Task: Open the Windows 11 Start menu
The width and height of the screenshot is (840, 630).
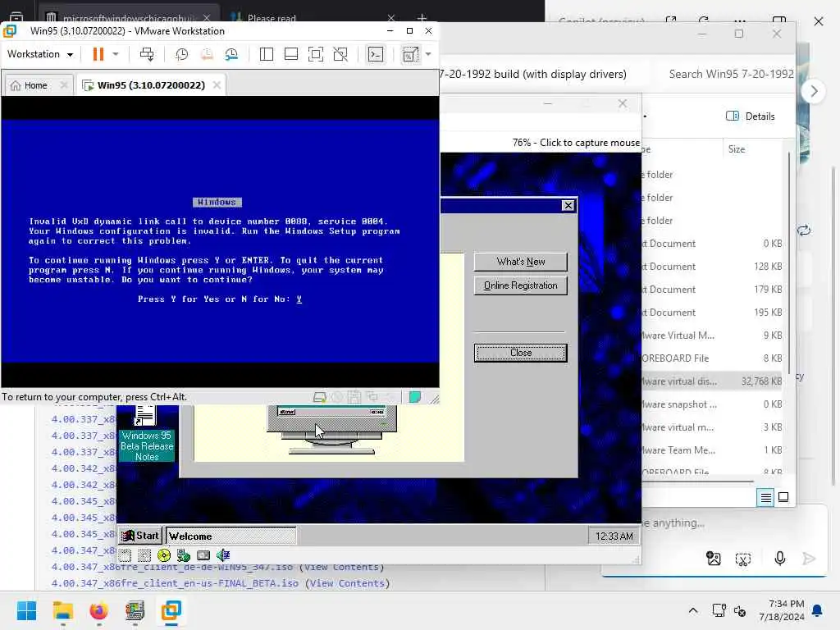Action: tap(27, 610)
